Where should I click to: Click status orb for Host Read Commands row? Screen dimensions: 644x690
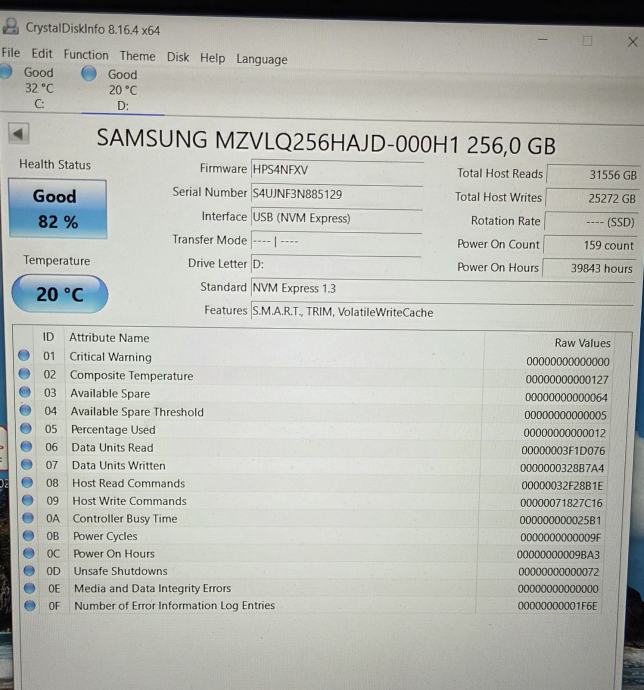click(x=27, y=482)
